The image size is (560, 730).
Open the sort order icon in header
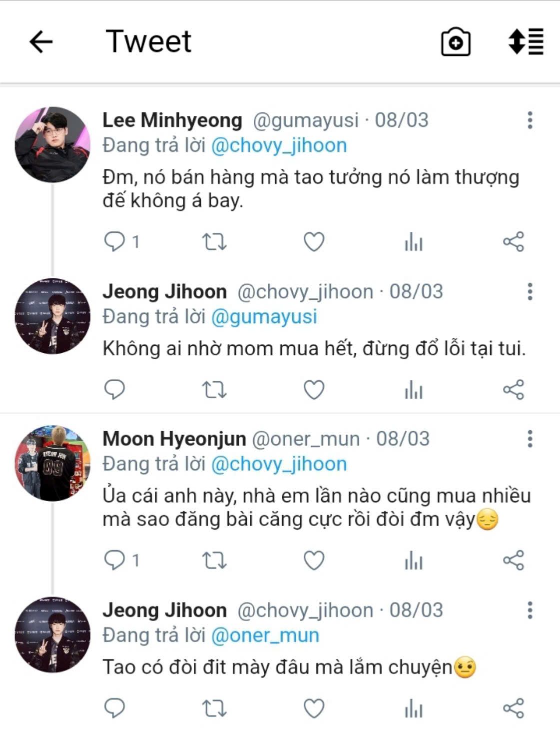click(x=526, y=41)
